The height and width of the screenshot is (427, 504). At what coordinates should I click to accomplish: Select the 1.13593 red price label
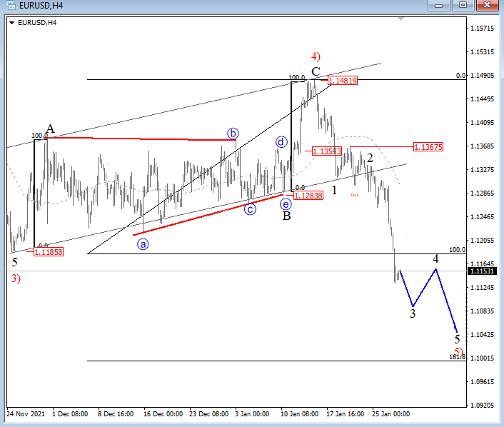[326, 151]
